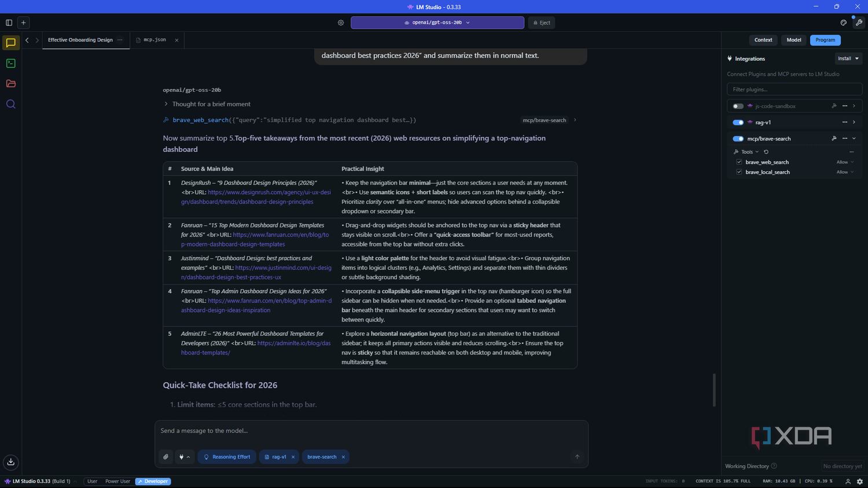Switch to the Context tab
Image resolution: width=868 pixels, height=488 pixels.
(x=763, y=40)
